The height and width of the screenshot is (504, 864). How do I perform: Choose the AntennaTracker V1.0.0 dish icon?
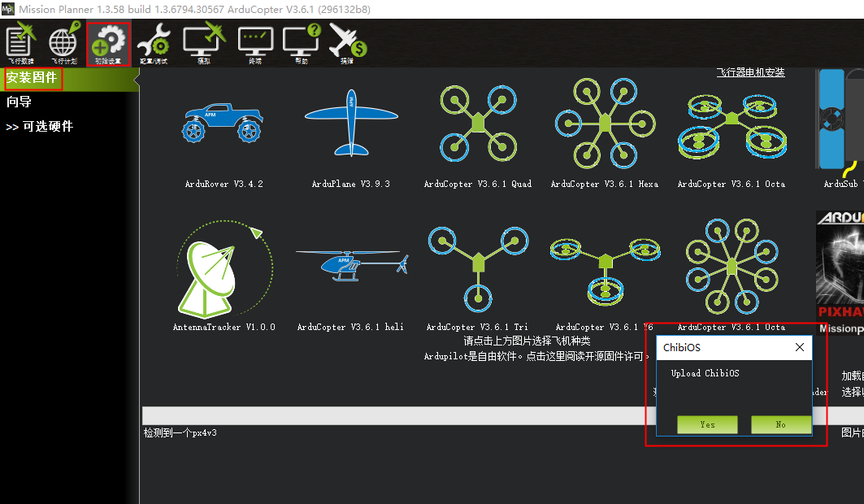(x=224, y=269)
